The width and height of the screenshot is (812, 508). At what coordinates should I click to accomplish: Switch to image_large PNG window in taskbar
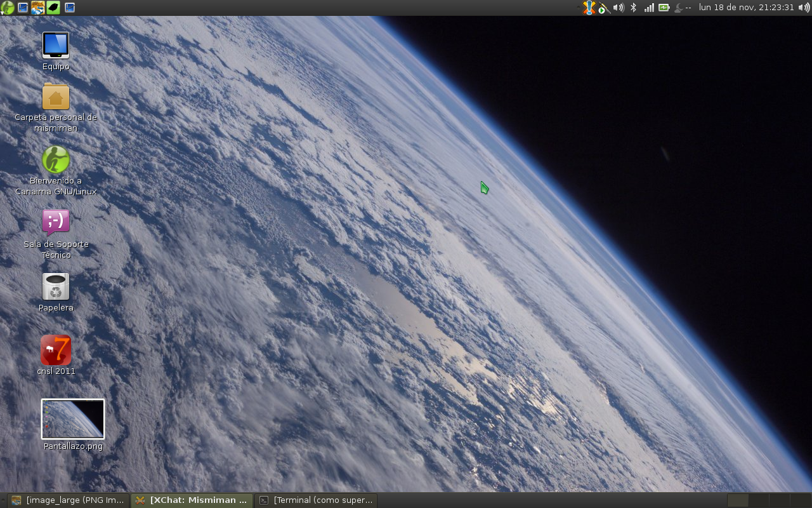68,500
